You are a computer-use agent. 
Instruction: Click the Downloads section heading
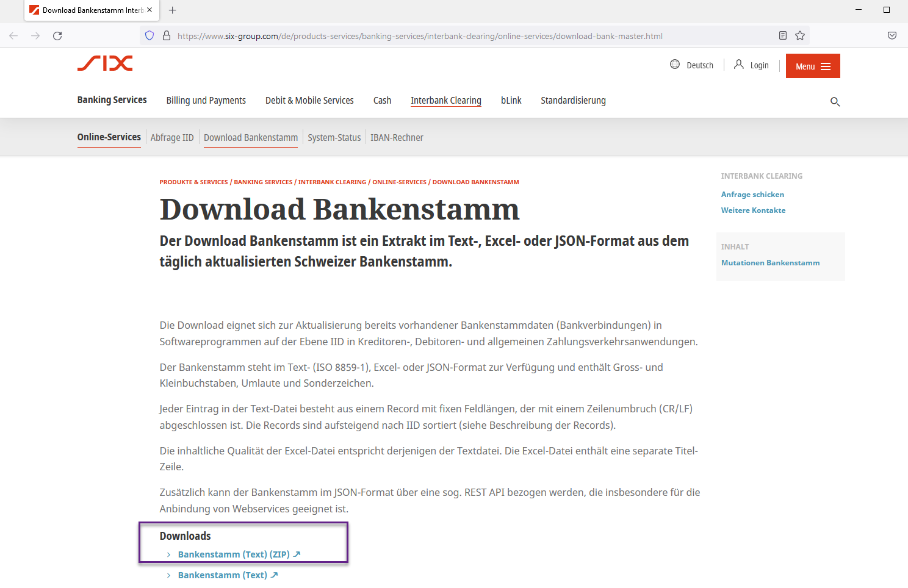185,536
